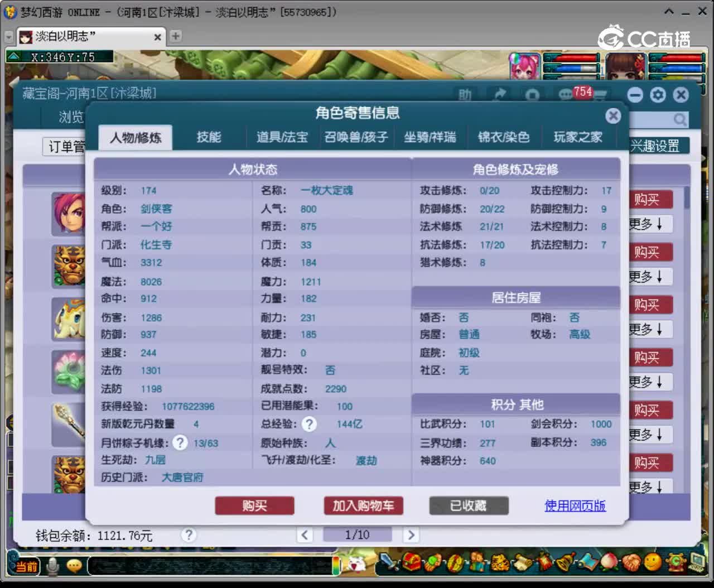
Task: Switch to the 锦衣/染色 tab
Action: pos(503,137)
